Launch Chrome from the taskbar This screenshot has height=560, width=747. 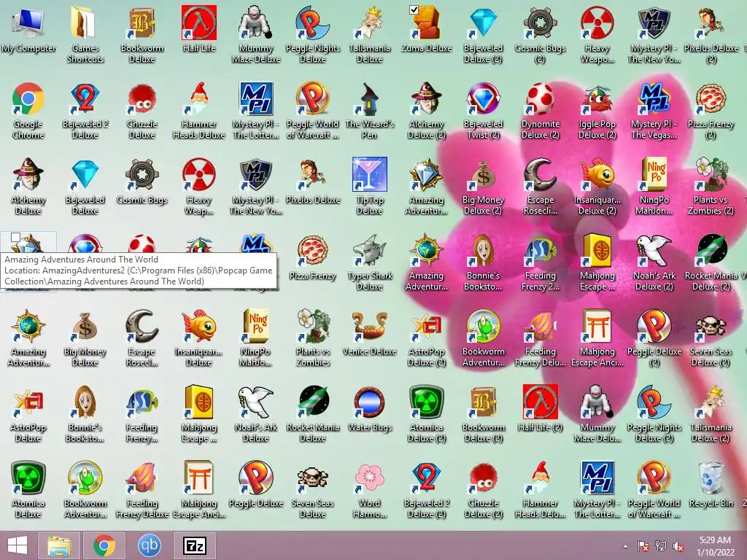point(104,545)
